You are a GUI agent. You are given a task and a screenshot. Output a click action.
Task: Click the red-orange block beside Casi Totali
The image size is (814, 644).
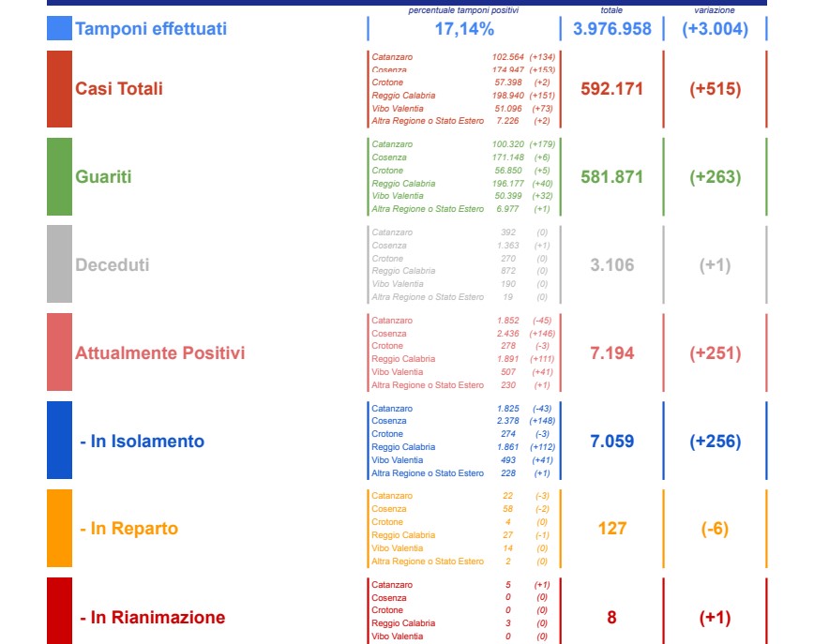[59, 89]
